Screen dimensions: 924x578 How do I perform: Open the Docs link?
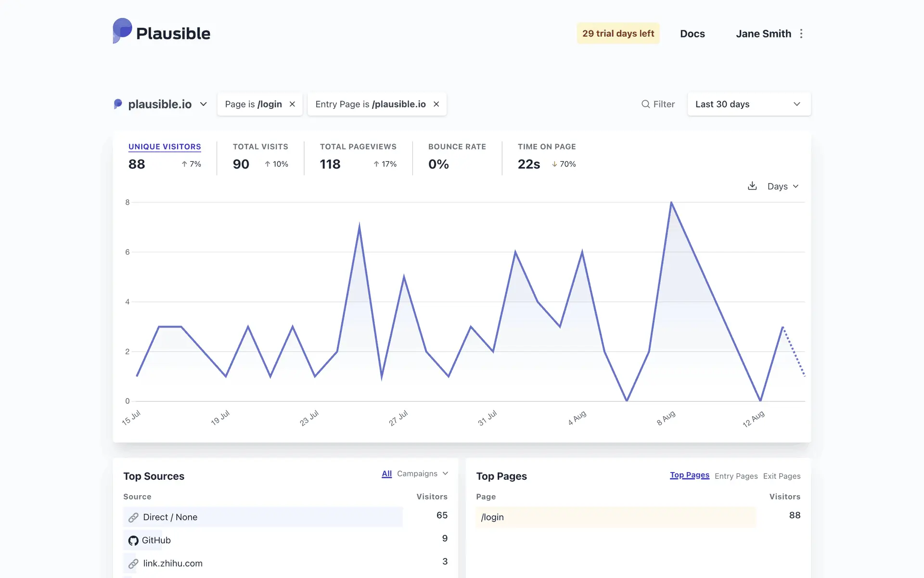(x=692, y=34)
